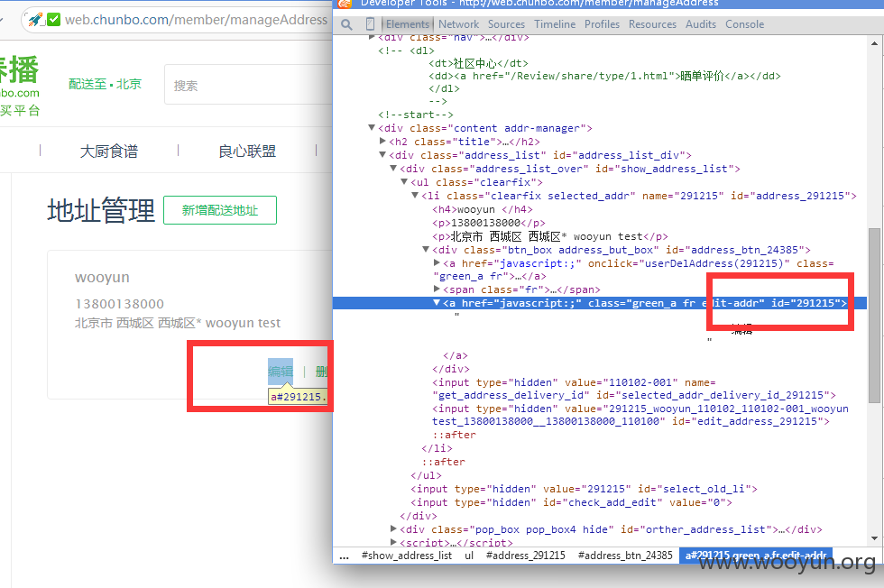Expand the userDelAddress anchor node
884x588 pixels.
(x=437, y=262)
